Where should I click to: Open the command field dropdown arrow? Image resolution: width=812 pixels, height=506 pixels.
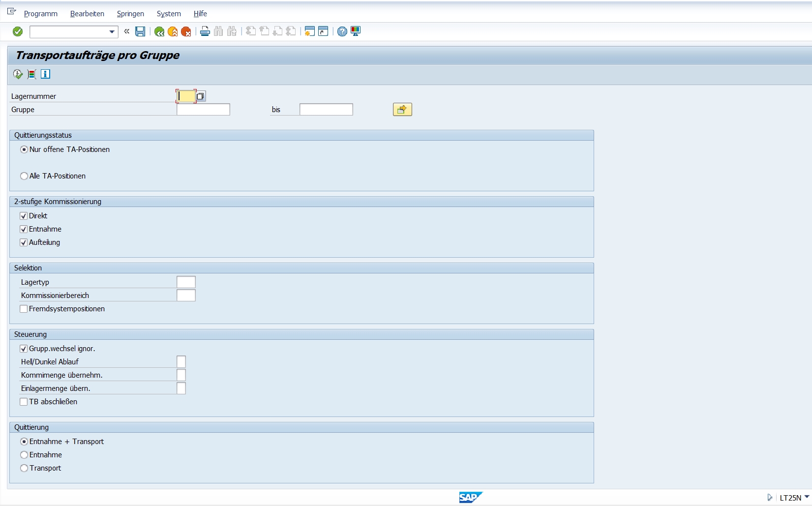(x=112, y=32)
